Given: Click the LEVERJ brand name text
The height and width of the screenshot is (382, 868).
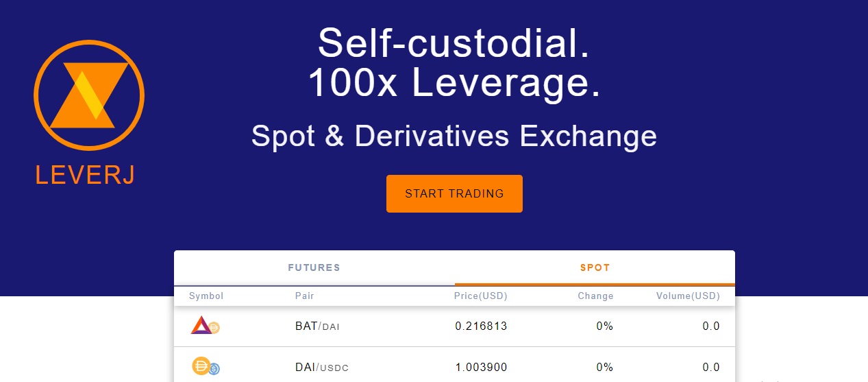Looking at the screenshot, I should 86,176.
